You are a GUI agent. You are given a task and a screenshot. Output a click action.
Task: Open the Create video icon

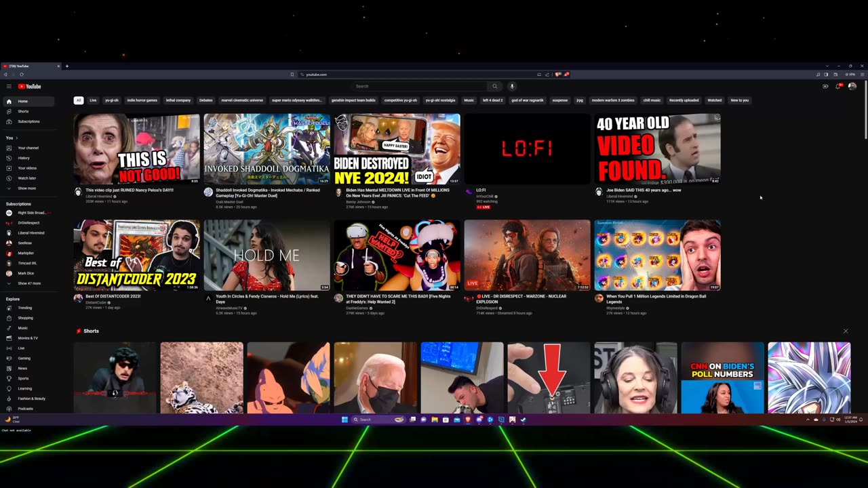[x=825, y=86]
